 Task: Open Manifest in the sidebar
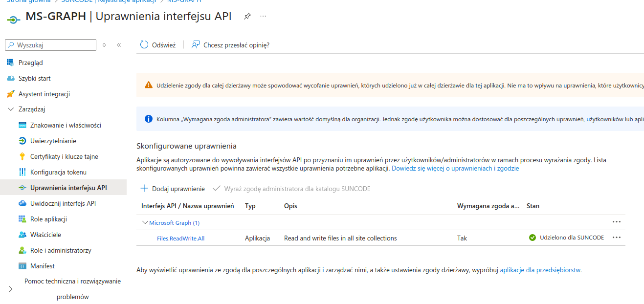tap(43, 266)
